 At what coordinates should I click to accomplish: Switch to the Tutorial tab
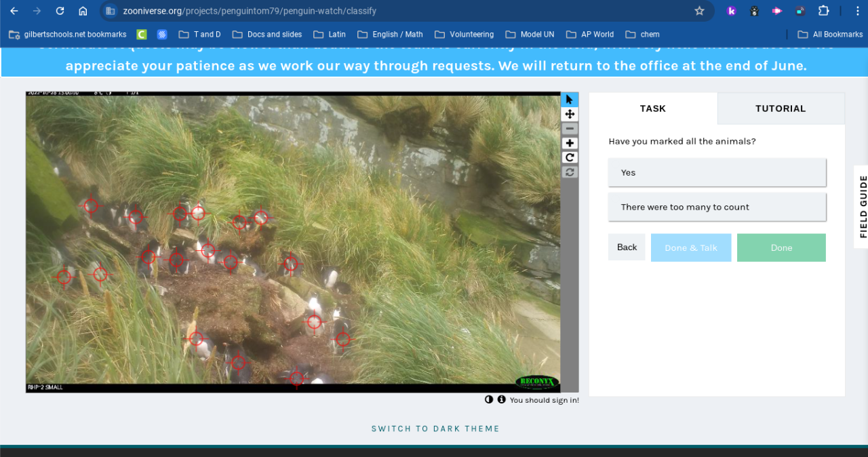[x=781, y=108]
